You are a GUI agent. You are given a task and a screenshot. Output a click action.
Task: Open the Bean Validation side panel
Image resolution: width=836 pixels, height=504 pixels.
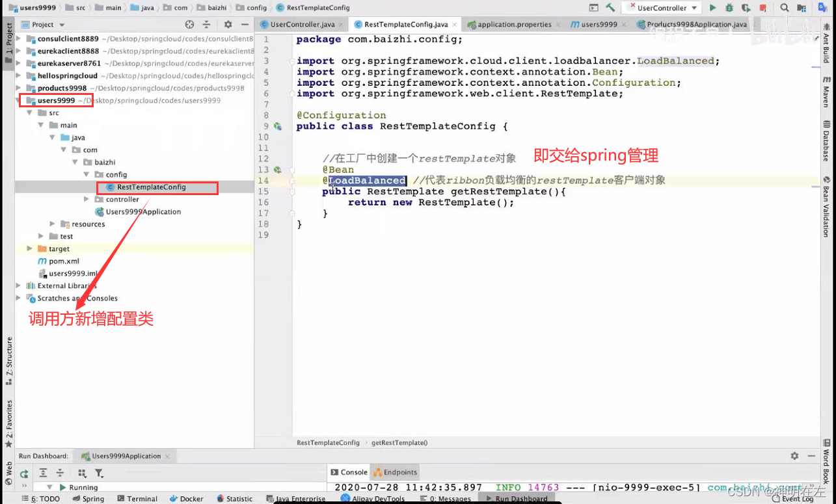(826, 206)
